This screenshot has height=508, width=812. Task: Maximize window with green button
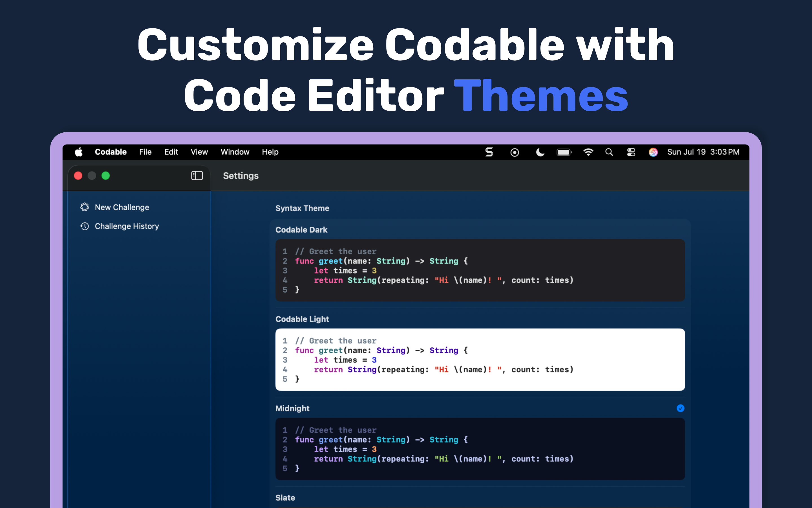click(x=106, y=176)
